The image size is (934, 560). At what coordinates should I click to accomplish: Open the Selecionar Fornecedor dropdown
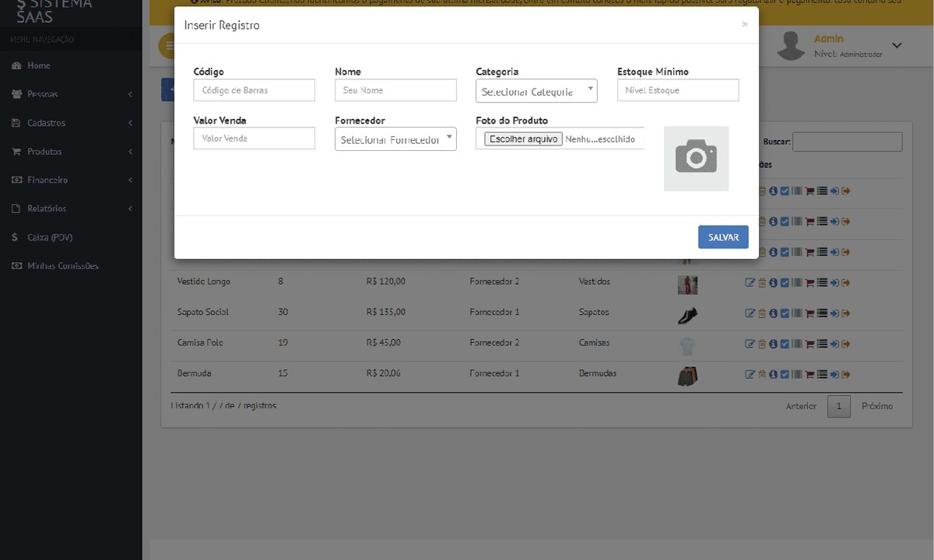point(395,139)
